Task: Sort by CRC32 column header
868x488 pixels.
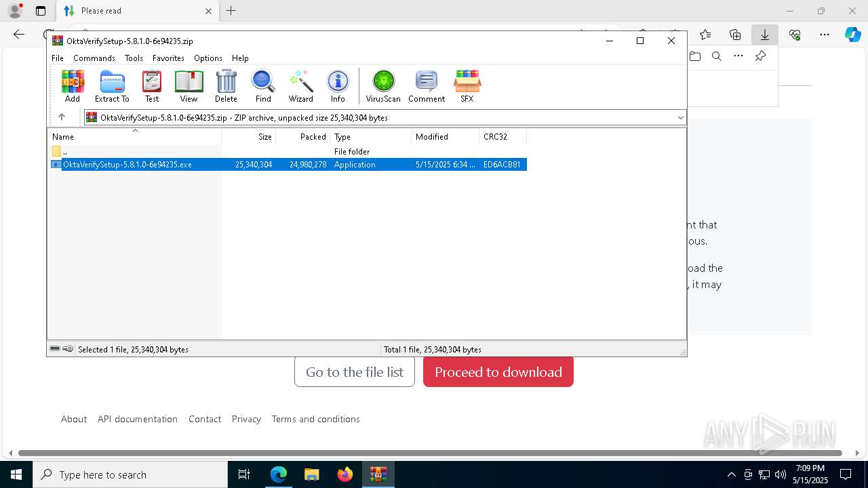Action: (x=503, y=136)
